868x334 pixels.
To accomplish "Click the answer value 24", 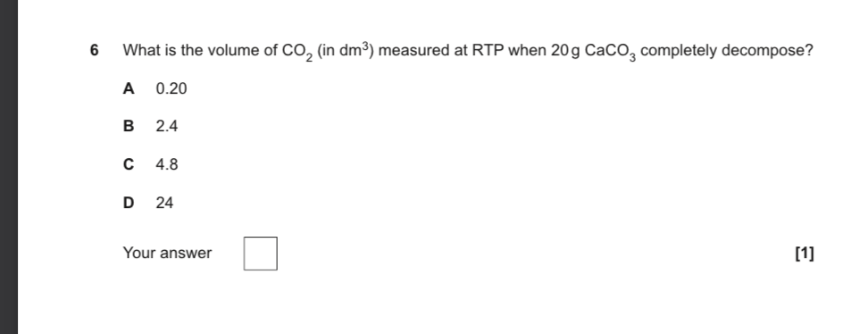I will [164, 203].
